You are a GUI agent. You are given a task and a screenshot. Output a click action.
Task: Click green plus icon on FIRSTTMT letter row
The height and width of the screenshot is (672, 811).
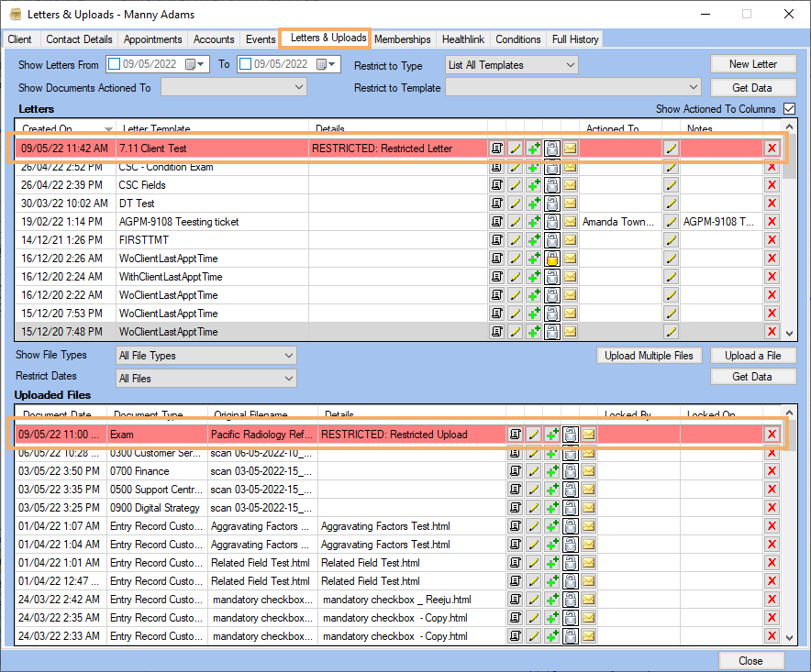534,240
